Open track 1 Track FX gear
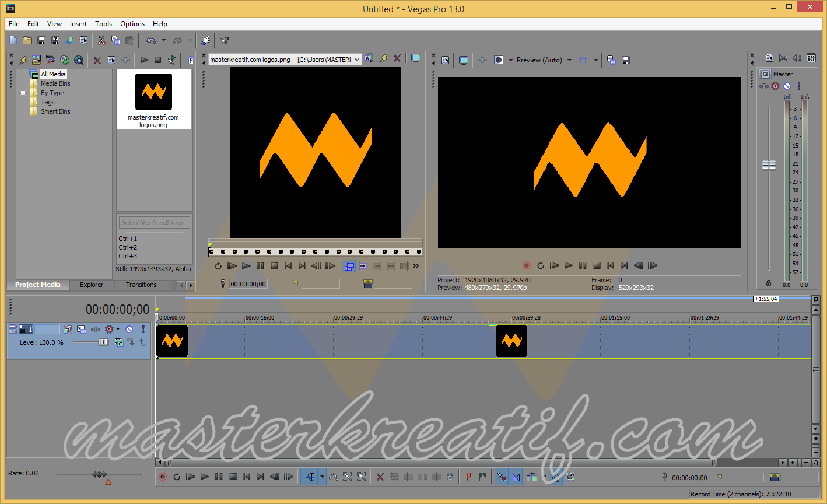This screenshot has height=504, width=827. coord(108,330)
